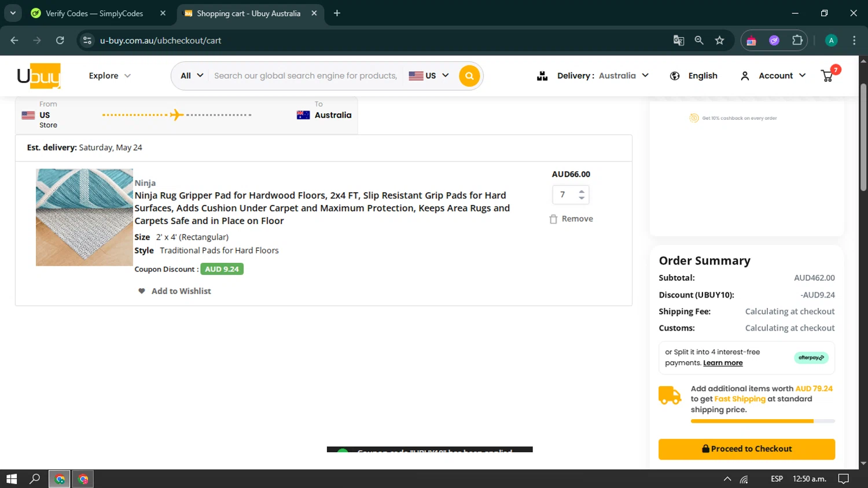Click the browser forward arrow

[x=37, y=41]
